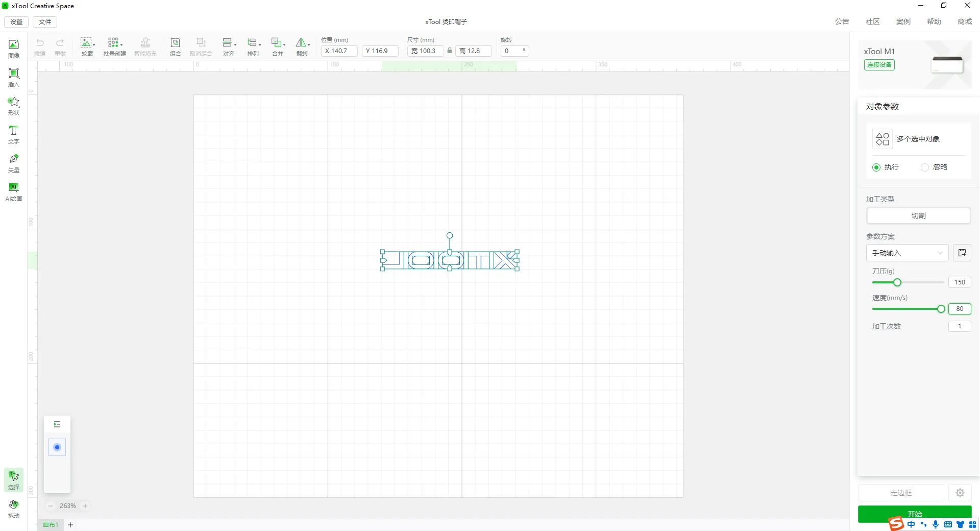Viewport: 980px width, 531px height.
Task: Select the blue layer color dot
Action: point(57,447)
